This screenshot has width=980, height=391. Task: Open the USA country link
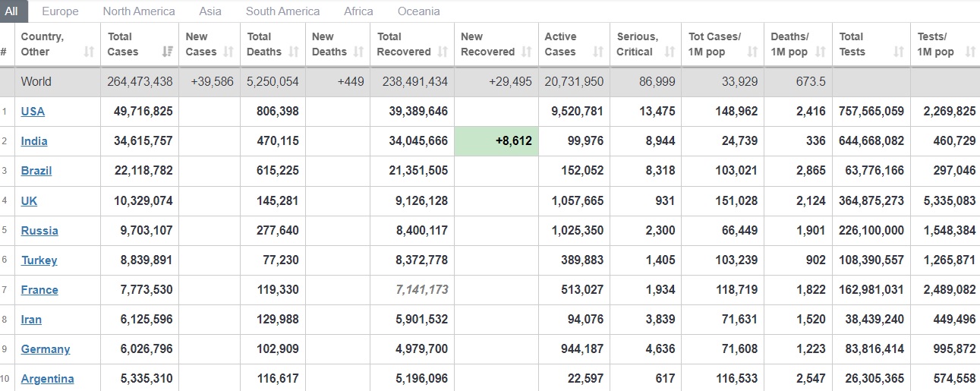tap(33, 112)
